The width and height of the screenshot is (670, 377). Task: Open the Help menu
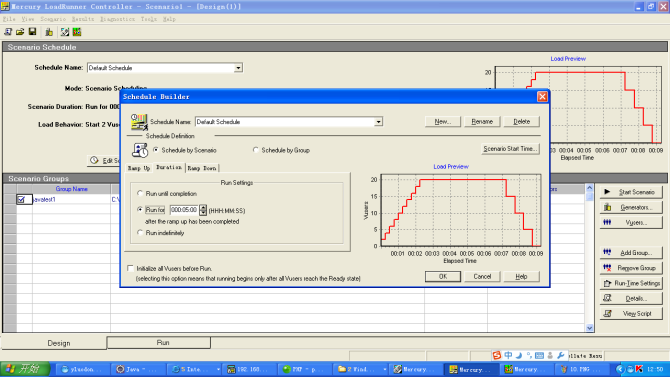169,19
